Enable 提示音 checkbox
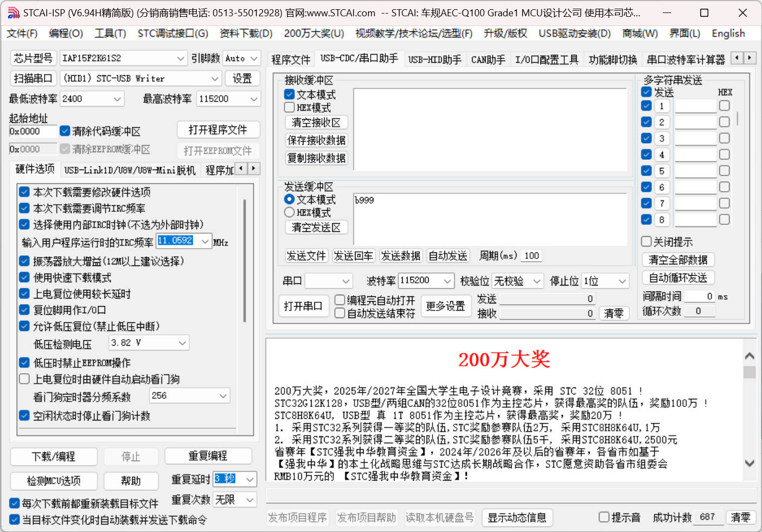This screenshot has width=762, height=532. pyautogui.click(x=604, y=517)
